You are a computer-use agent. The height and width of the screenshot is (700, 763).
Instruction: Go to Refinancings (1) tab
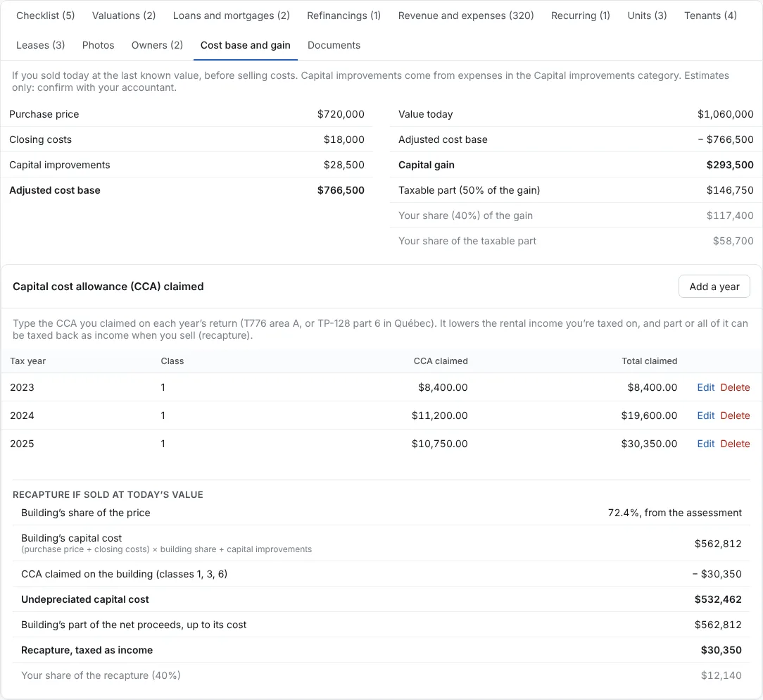click(343, 15)
